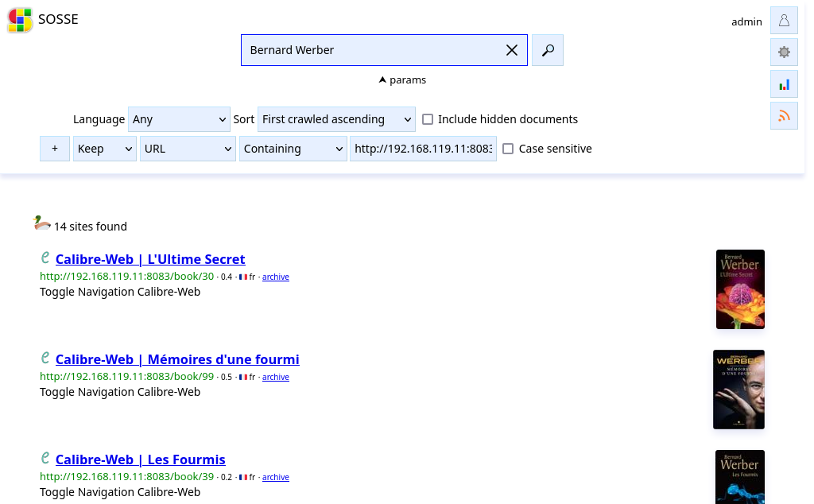Click Les Fourmis cover thumbnail
This screenshot has height=504, width=814.
740,477
